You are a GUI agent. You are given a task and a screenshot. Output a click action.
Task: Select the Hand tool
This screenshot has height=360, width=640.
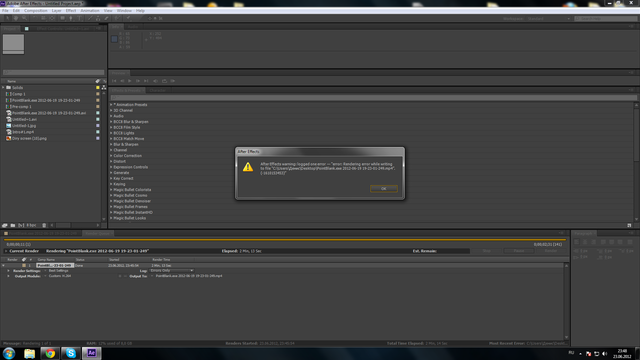(16, 18)
